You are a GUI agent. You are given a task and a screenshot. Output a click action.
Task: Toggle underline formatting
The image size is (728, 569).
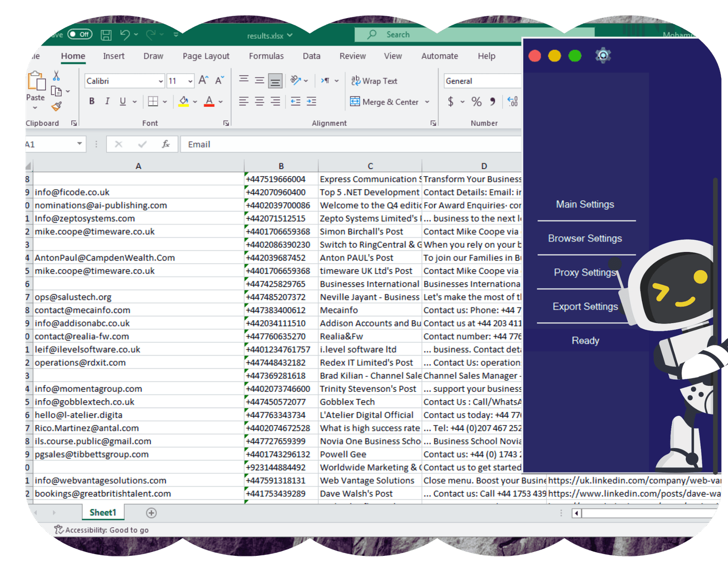click(x=123, y=101)
